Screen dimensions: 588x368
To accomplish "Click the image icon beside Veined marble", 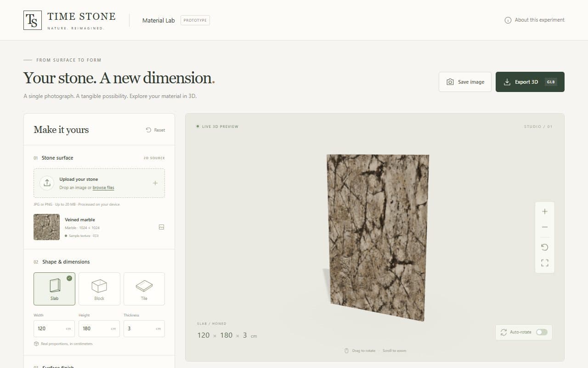I will [161, 227].
